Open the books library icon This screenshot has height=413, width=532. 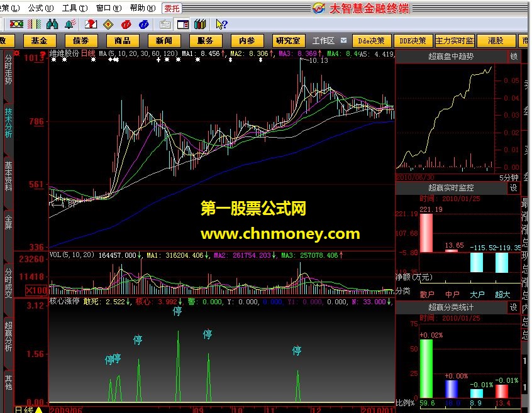[x=200, y=24]
